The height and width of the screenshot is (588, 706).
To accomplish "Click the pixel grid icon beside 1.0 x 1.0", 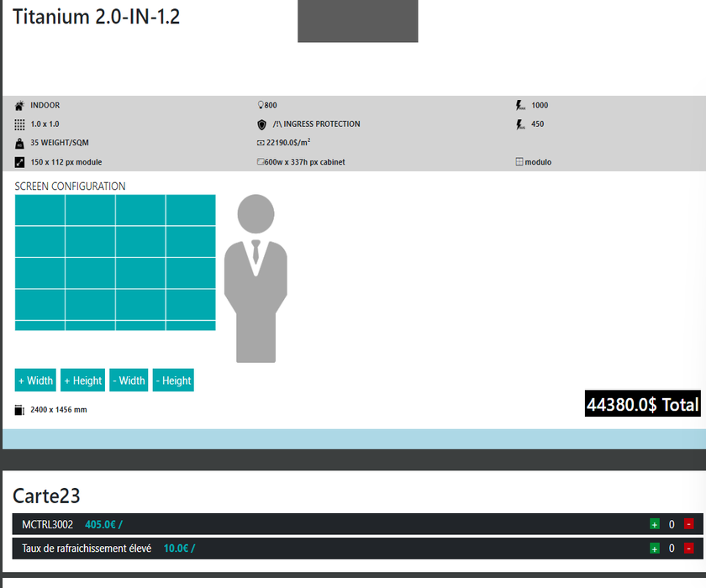I will pyautogui.click(x=19, y=124).
